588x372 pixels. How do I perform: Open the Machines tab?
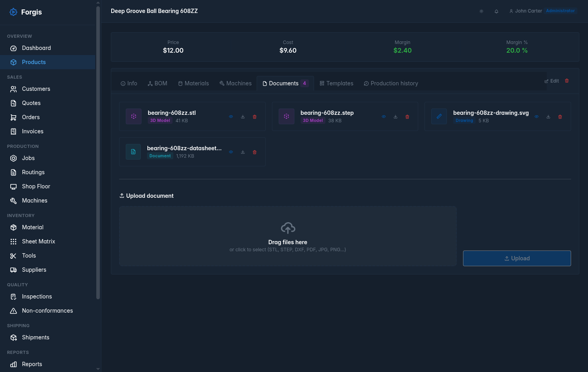point(235,83)
